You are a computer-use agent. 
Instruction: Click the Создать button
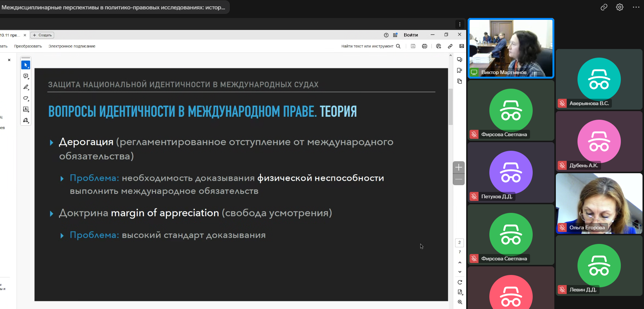point(42,35)
